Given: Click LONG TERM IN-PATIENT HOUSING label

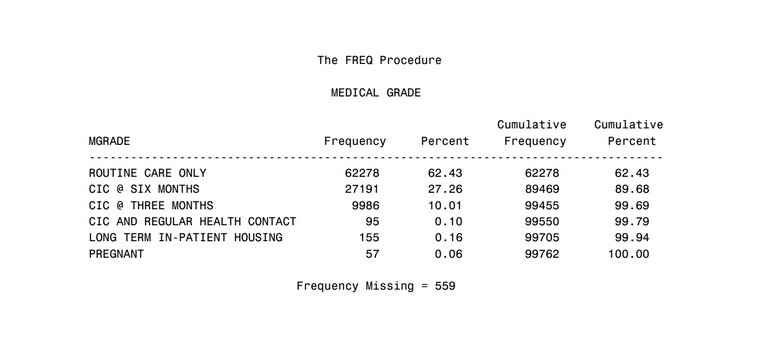Looking at the screenshot, I should (x=186, y=237).
